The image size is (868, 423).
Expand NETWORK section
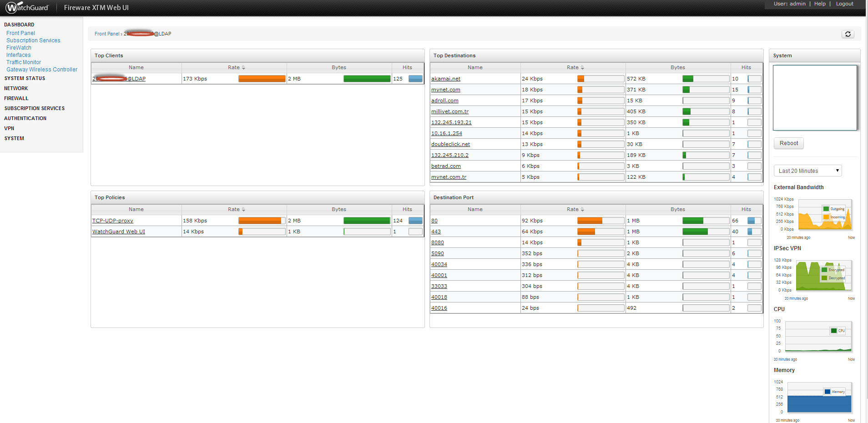click(x=16, y=88)
